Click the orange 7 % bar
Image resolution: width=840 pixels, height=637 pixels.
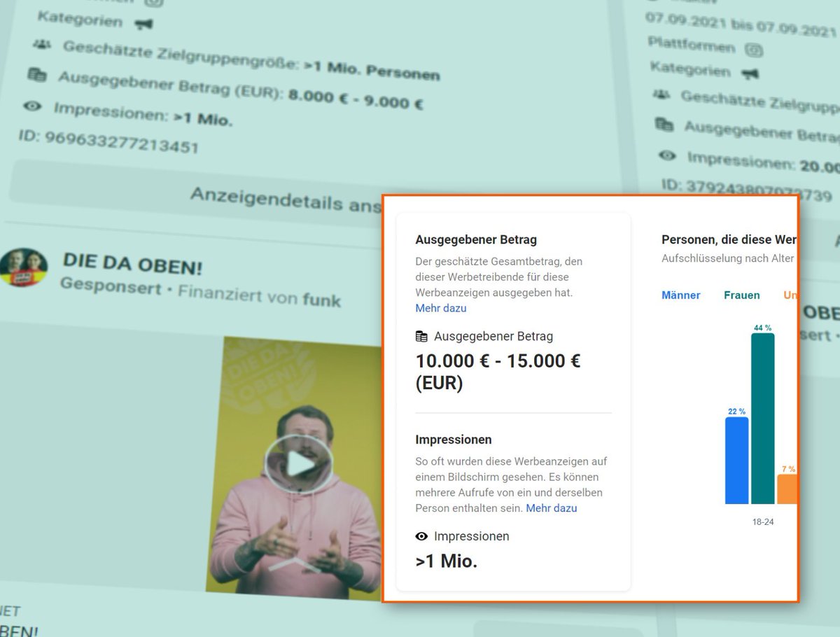point(787,489)
